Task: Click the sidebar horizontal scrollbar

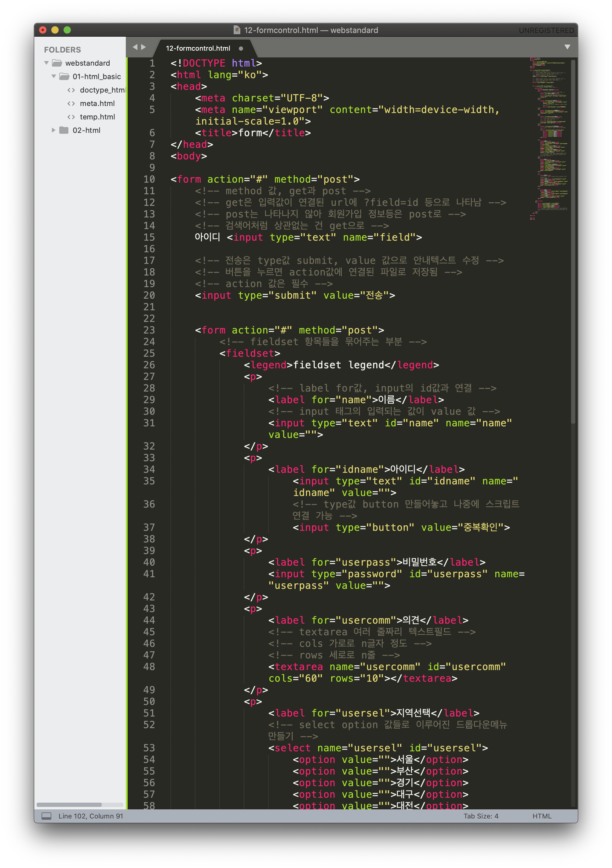Action: (69, 804)
